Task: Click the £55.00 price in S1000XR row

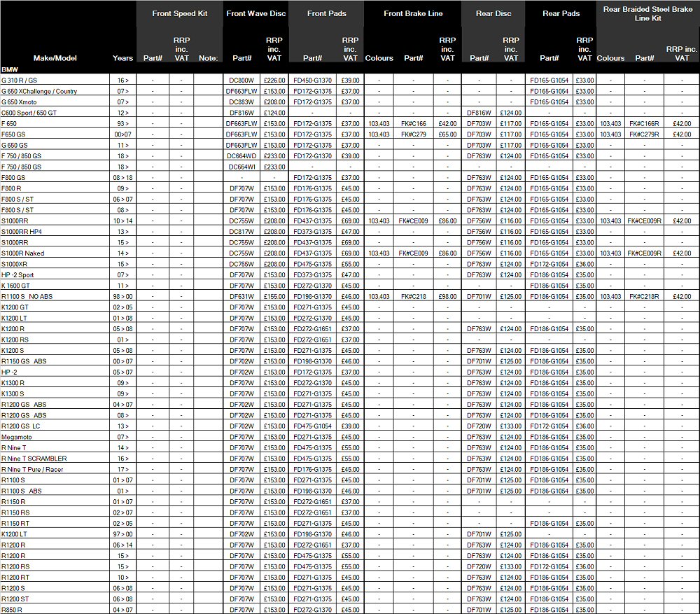Action: (x=351, y=264)
